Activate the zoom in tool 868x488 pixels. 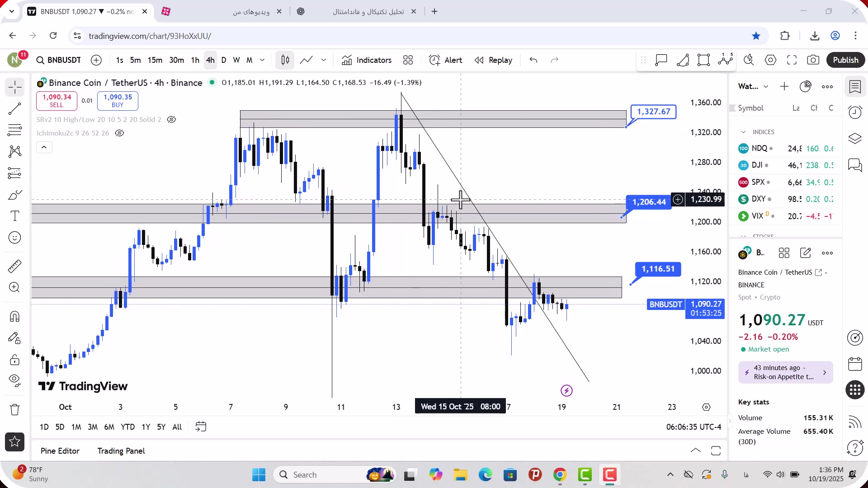click(x=15, y=287)
